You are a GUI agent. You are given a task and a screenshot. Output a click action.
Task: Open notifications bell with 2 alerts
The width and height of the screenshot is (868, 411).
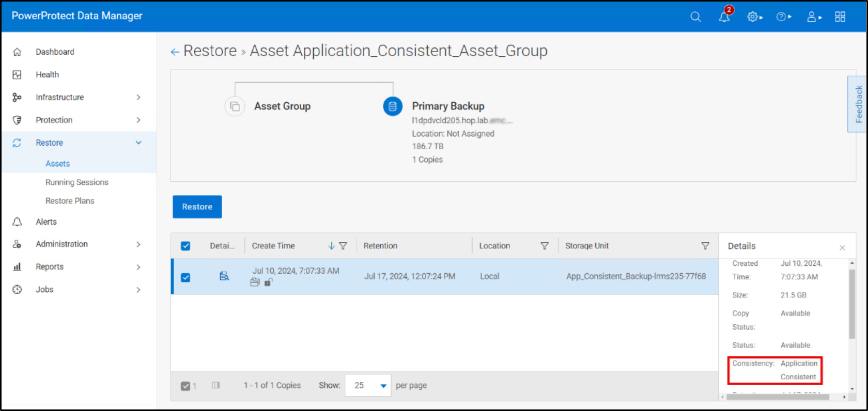(725, 15)
